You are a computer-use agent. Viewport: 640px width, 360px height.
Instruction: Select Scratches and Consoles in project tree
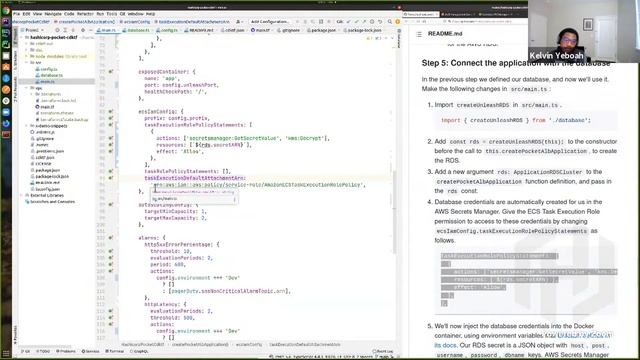coord(52,202)
